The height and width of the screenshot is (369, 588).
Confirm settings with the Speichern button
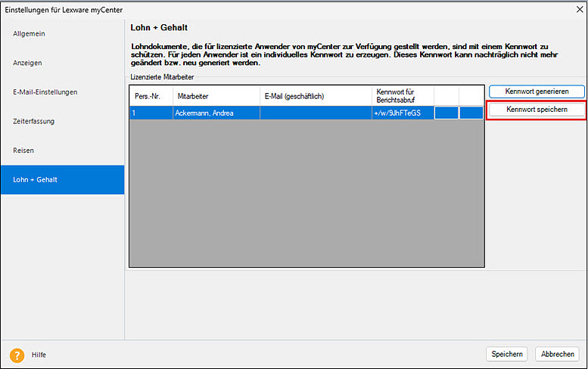coord(506,354)
